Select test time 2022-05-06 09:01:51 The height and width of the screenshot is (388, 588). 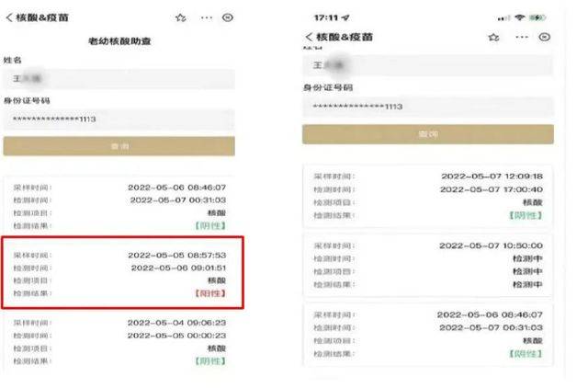coord(178,268)
